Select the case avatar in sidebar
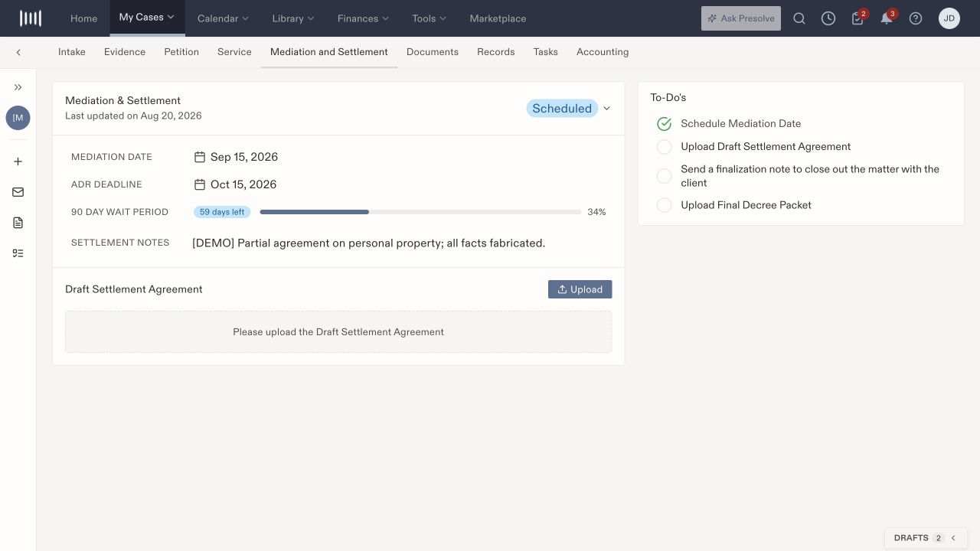 18,118
